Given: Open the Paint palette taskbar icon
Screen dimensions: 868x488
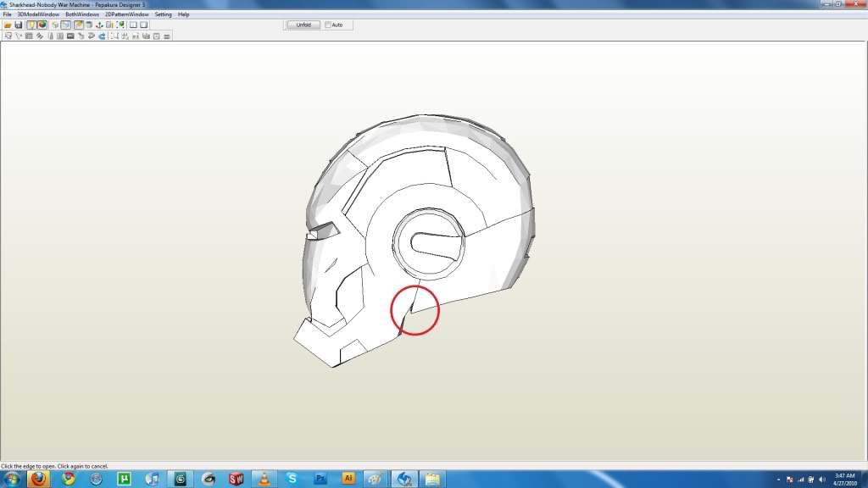Looking at the screenshot, I should coord(376,479).
